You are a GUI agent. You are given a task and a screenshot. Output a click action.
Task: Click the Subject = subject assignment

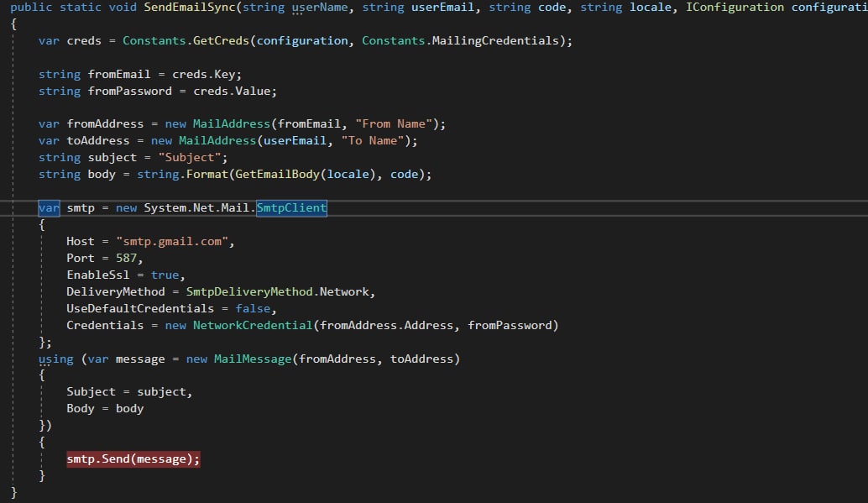point(126,391)
